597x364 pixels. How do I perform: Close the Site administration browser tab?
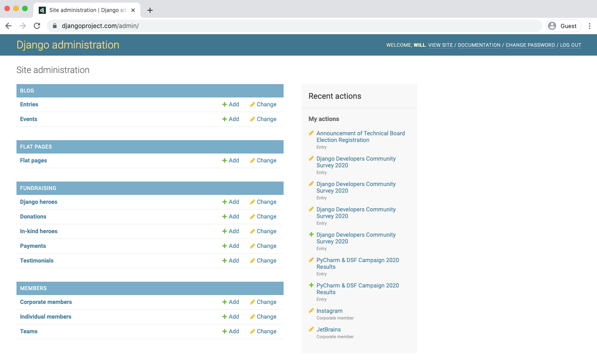(133, 10)
